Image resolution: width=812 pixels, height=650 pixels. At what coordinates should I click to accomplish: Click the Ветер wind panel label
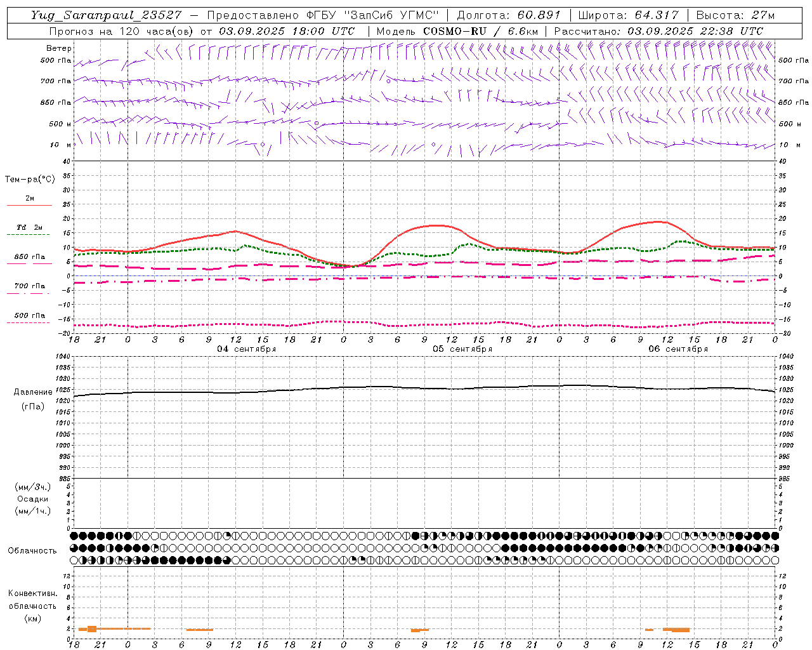pyautogui.click(x=59, y=48)
